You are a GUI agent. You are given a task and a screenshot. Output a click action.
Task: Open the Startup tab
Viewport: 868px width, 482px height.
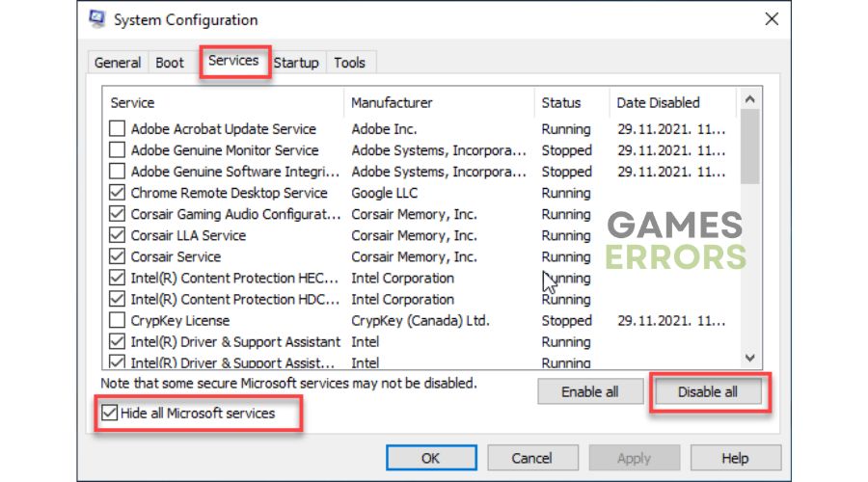point(296,63)
